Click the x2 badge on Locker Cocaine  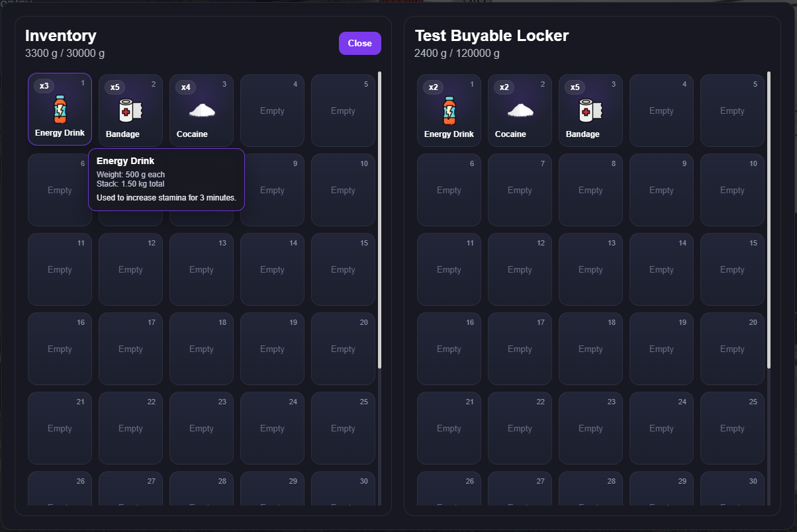pos(504,87)
